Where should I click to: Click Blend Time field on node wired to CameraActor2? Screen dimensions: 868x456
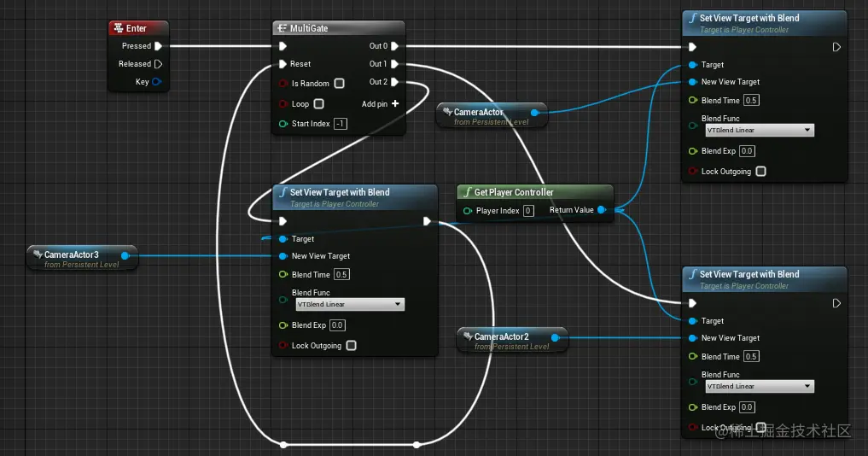pos(751,356)
